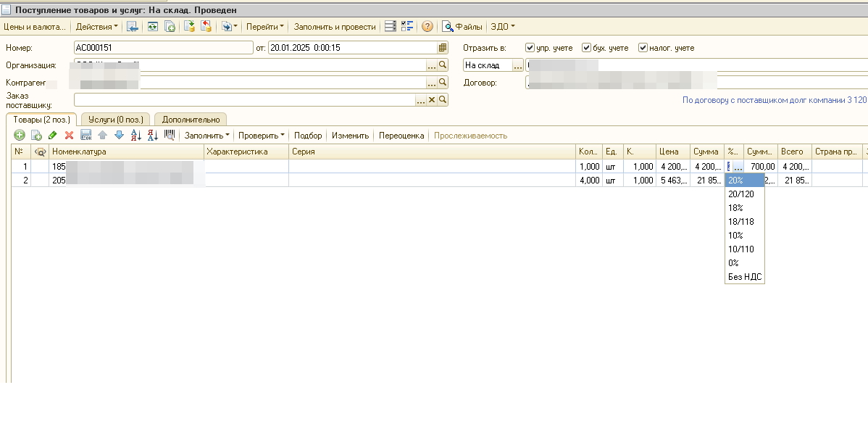The height and width of the screenshot is (435, 868).
Task: Click the document with red arrow and coins icon
Action: 206,27
